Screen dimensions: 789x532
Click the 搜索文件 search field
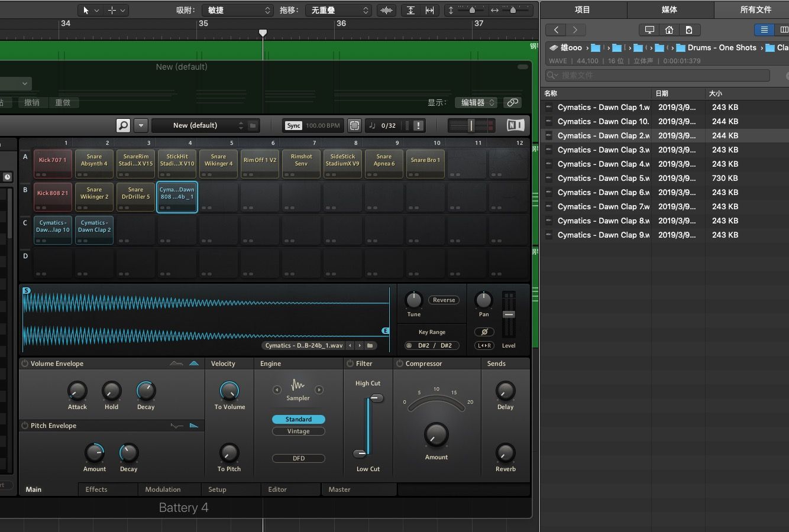pyautogui.click(x=658, y=75)
